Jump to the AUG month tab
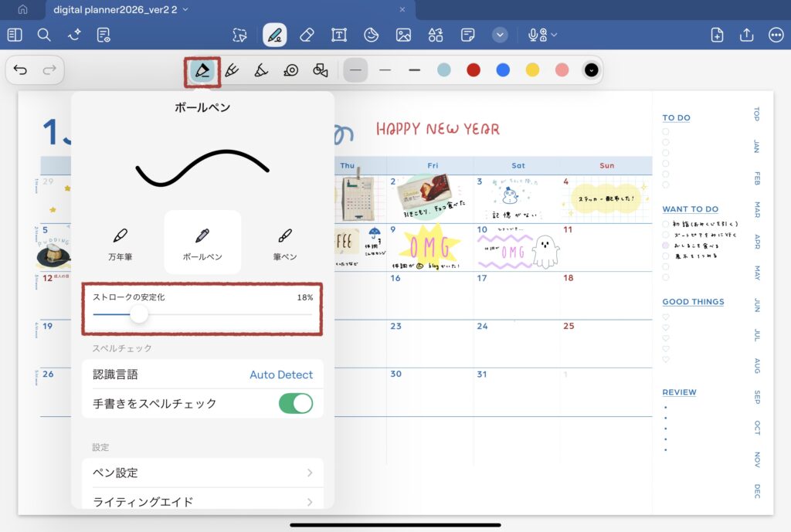Screen dimensions: 791x532 pyautogui.click(x=756, y=365)
